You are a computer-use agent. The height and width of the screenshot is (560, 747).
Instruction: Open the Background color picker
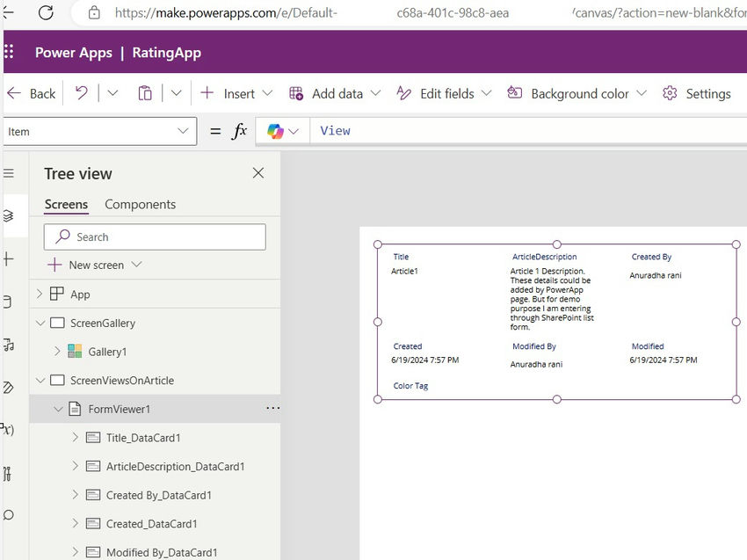click(x=576, y=93)
